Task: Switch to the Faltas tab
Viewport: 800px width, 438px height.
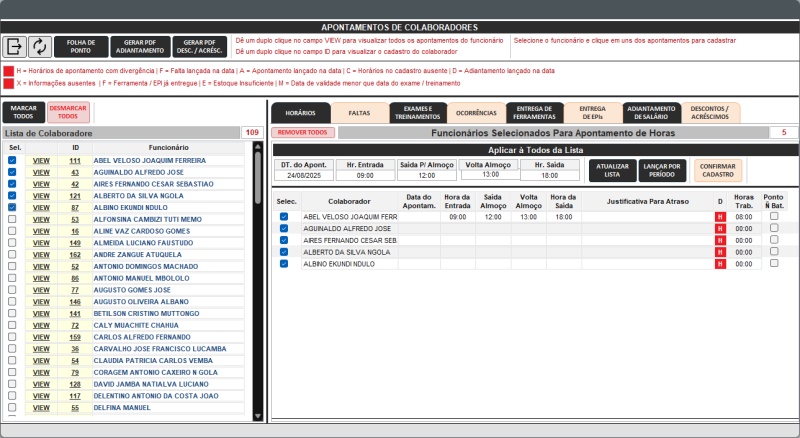Action: [359, 113]
